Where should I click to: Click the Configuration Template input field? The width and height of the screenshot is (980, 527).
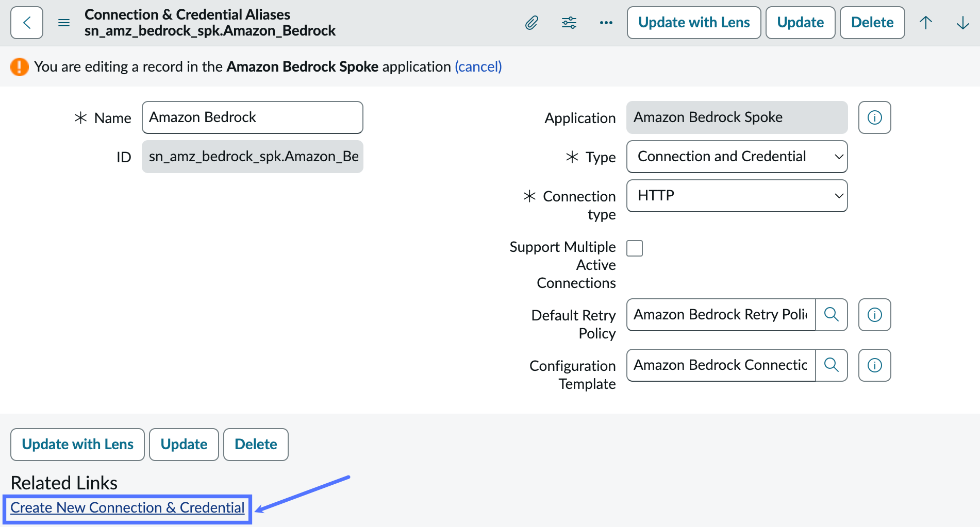[x=721, y=365]
